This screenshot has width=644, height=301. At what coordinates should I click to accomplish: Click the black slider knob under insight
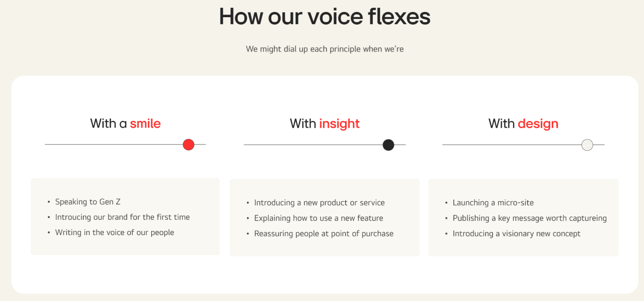coord(389,145)
